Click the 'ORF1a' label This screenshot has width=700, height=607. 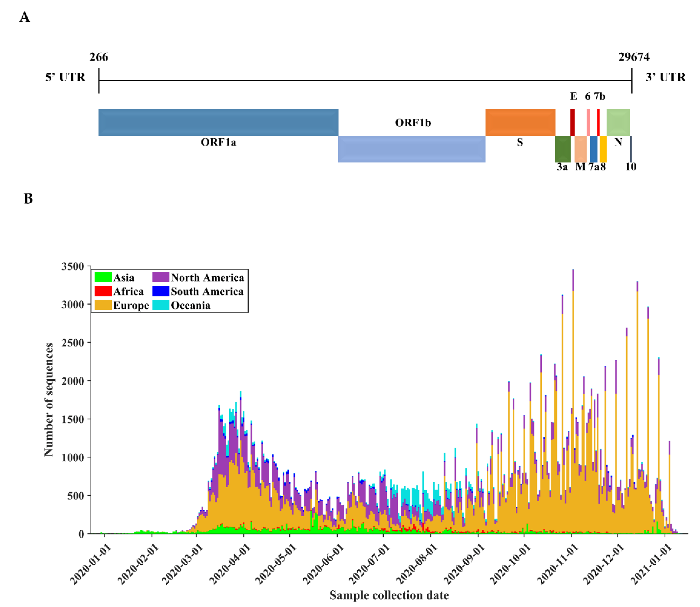tap(219, 142)
